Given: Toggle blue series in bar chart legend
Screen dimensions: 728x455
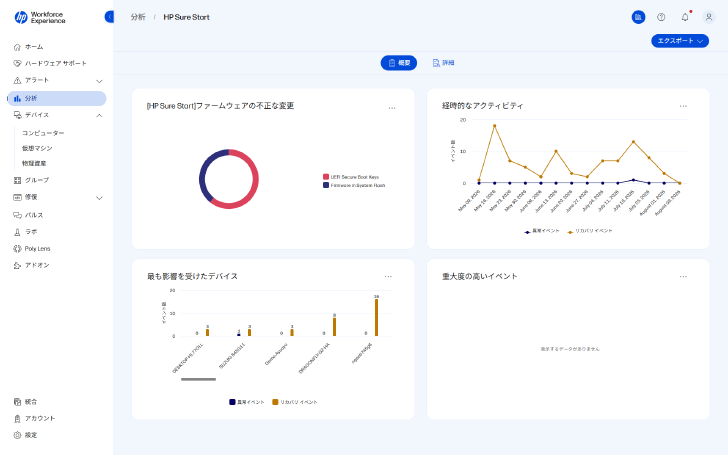Looking at the screenshot, I should tap(247, 402).
